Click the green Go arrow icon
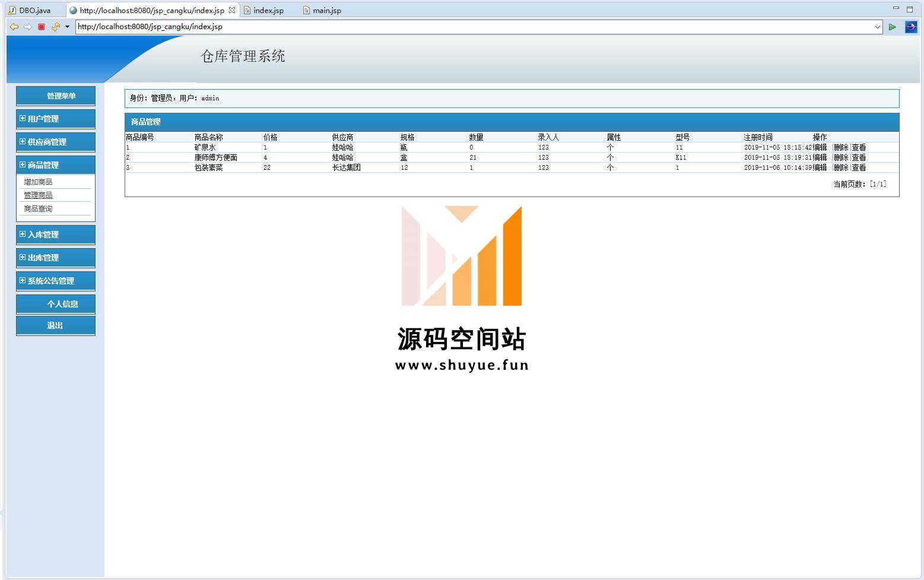 (x=892, y=27)
